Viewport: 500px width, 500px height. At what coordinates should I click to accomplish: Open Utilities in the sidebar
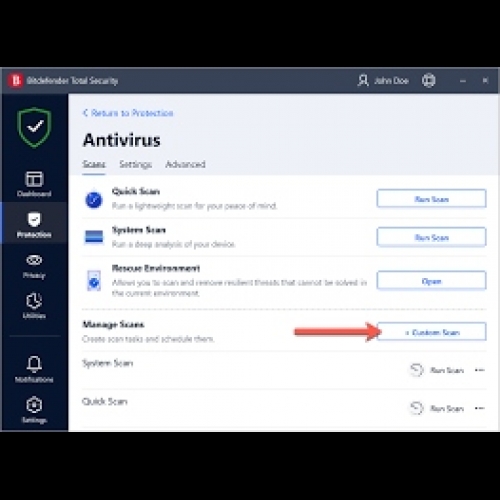click(x=34, y=306)
